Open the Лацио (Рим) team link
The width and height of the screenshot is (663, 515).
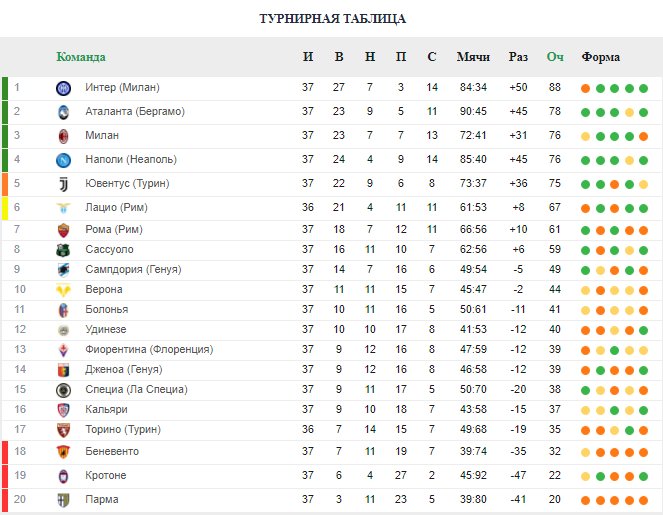[x=116, y=208]
